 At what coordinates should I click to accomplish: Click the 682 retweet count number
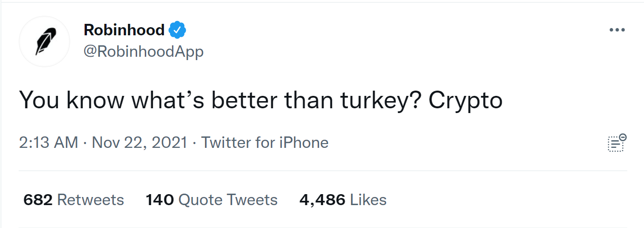(38, 200)
